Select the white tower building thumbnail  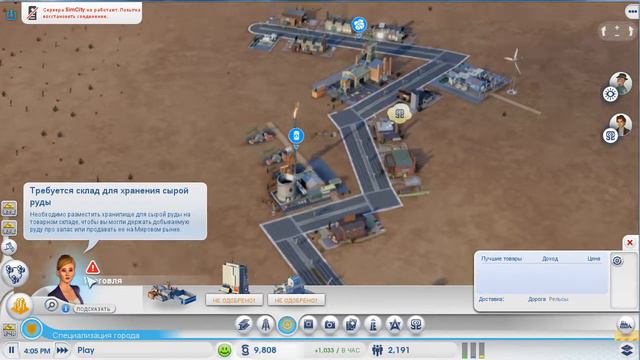point(235,278)
